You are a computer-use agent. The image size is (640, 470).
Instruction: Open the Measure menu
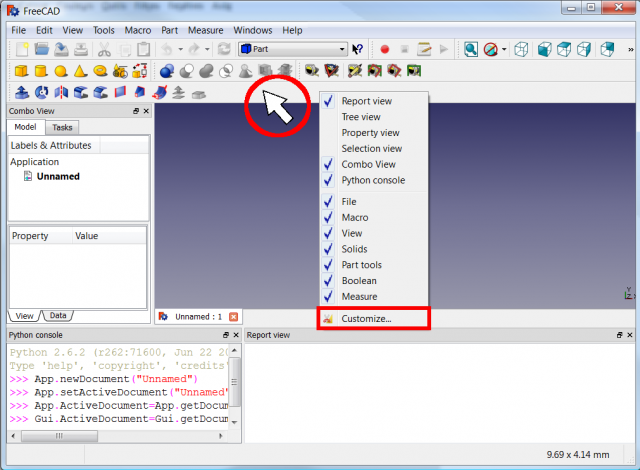(x=205, y=31)
